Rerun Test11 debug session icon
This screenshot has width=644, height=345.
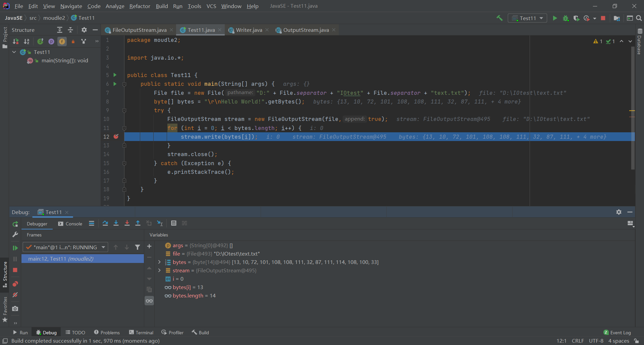click(x=15, y=224)
